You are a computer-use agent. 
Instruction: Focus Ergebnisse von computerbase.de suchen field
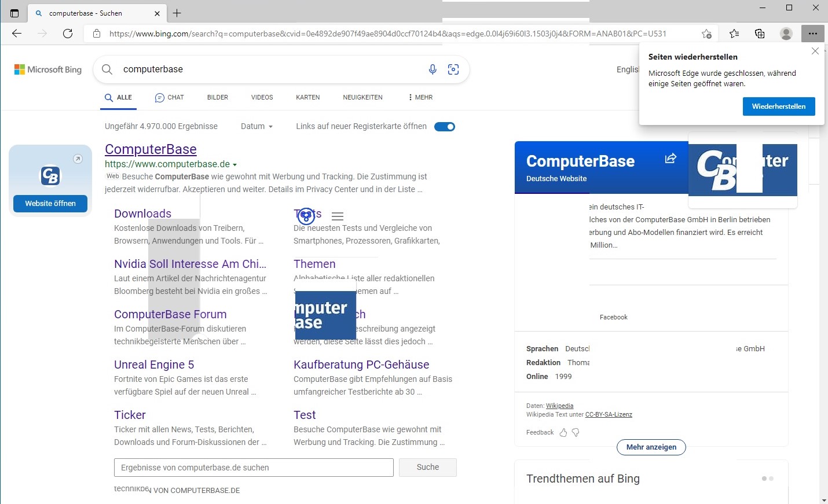pyautogui.click(x=254, y=468)
